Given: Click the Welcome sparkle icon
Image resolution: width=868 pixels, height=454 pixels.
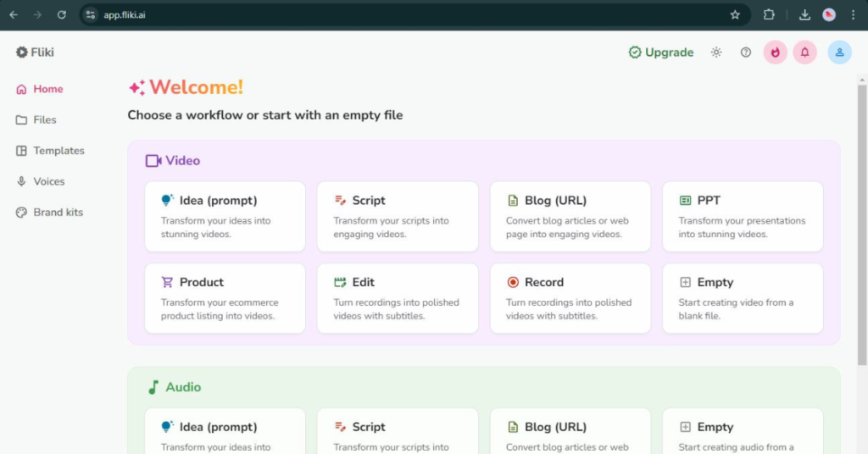Looking at the screenshot, I should click(136, 87).
